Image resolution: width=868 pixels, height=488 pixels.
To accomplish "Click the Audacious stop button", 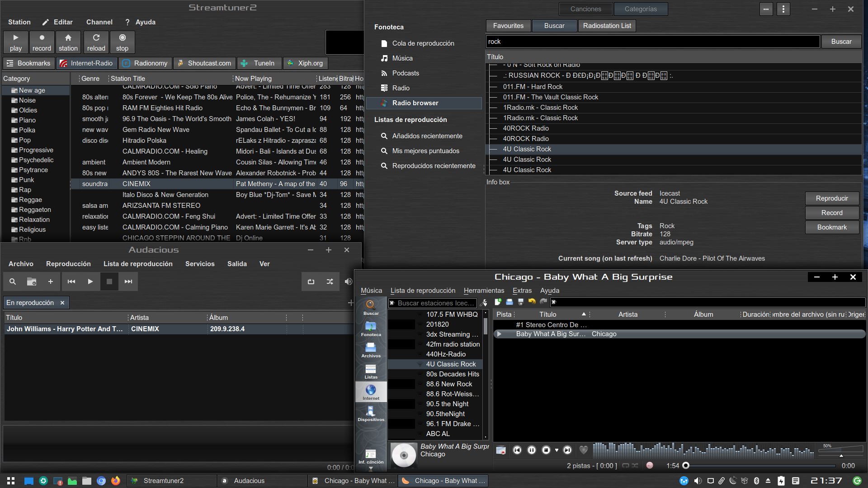I will pyautogui.click(x=109, y=282).
